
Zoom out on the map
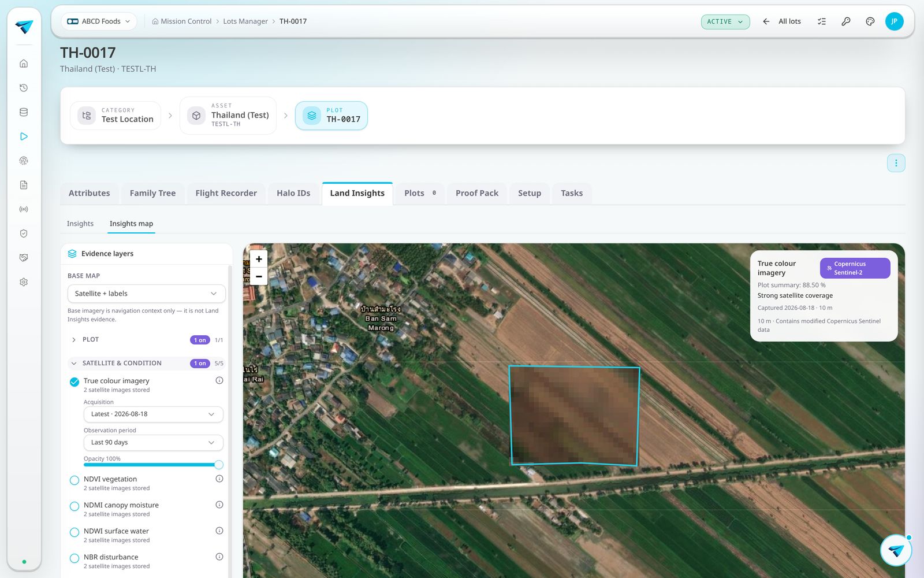(x=259, y=276)
